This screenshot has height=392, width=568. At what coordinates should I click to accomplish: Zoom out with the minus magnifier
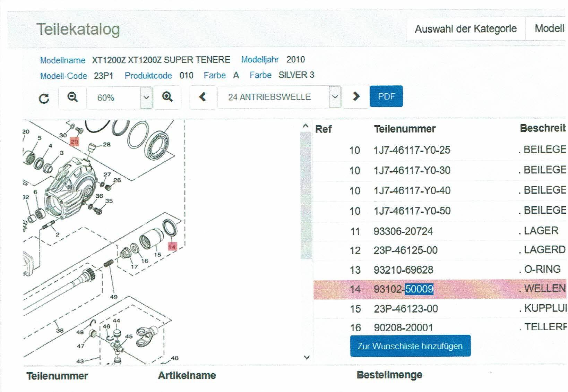coord(72,97)
